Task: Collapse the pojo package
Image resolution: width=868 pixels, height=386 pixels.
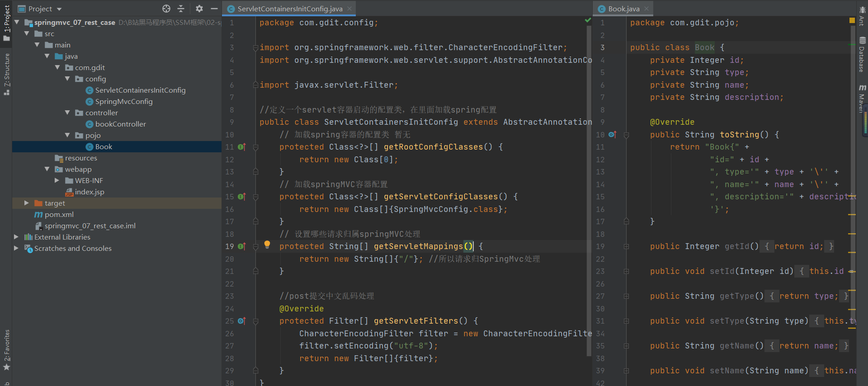Action: [67, 135]
